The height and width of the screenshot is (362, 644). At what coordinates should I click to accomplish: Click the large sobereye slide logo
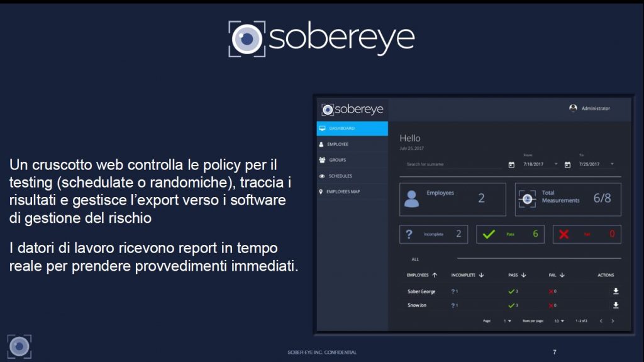coord(321,38)
